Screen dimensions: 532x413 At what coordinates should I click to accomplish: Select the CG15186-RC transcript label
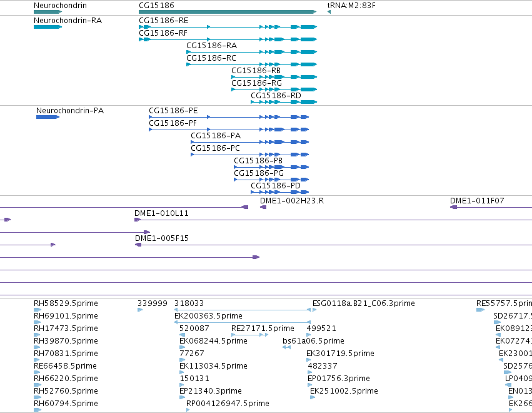coord(211,58)
